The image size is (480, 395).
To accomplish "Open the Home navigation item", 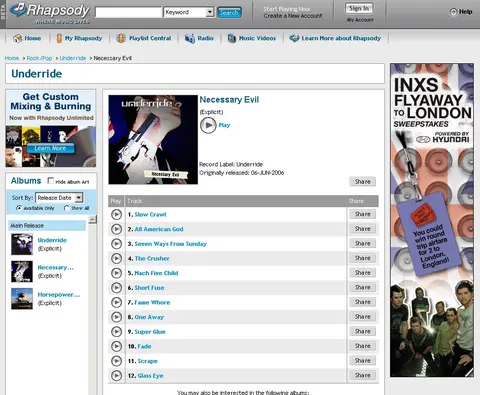I will [x=33, y=38].
